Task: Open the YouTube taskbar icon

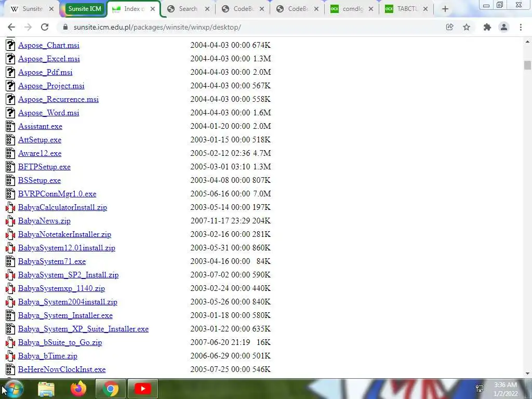Action: [142, 389]
